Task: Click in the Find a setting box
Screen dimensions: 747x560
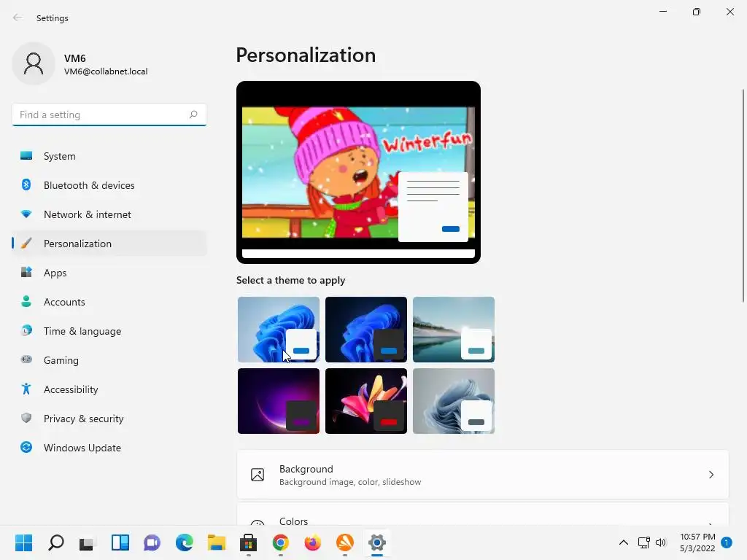Action: pyautogui.click(x=109, y=114)
